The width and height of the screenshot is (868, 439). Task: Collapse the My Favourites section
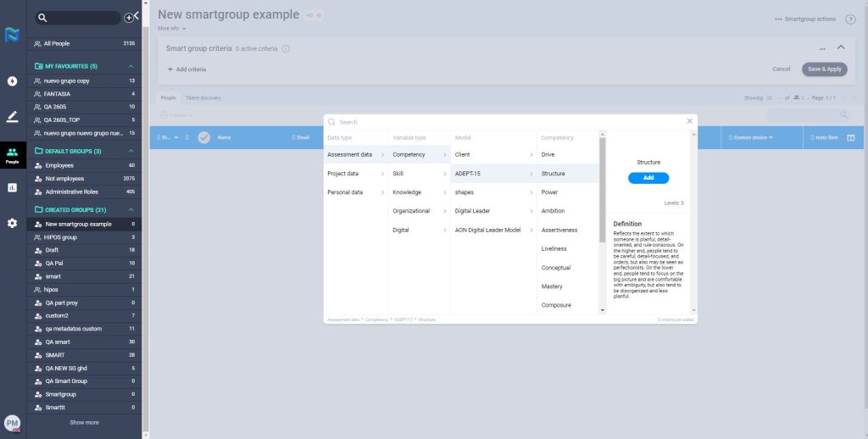click(x=131, y=66)
